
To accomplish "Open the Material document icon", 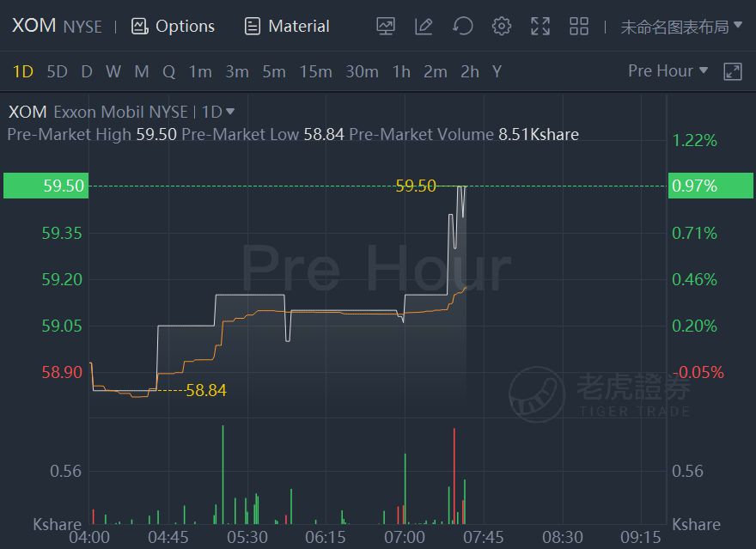I will click(x=253, y=26).
